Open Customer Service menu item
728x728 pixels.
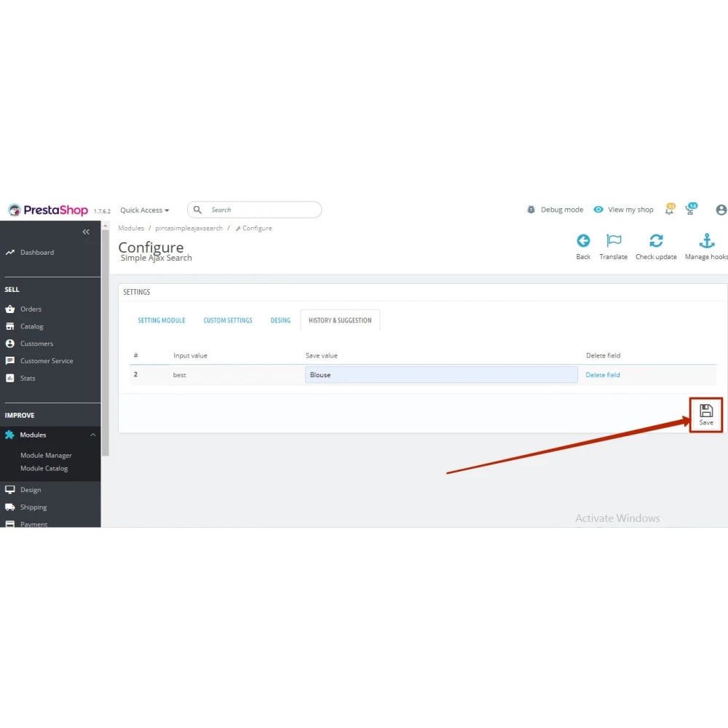pyautogui.click(x=47, y=361)
